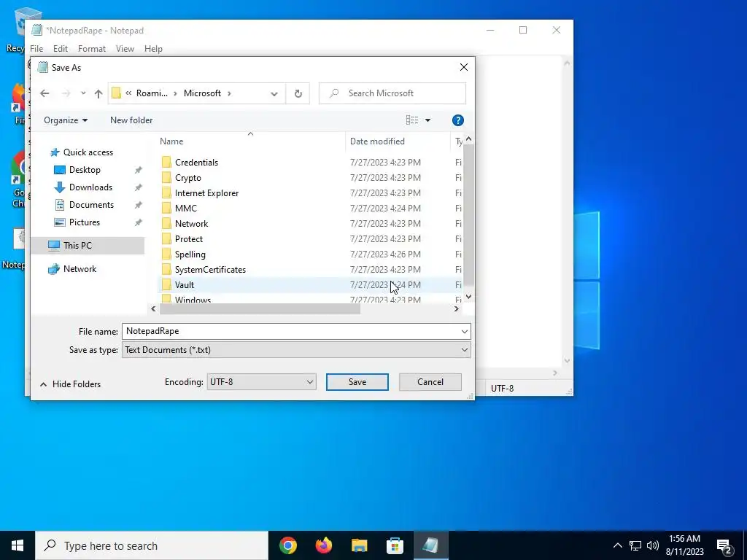Select the Protect folder icon
The width and height of the screenshot is (747, 560).
[166, 238]
